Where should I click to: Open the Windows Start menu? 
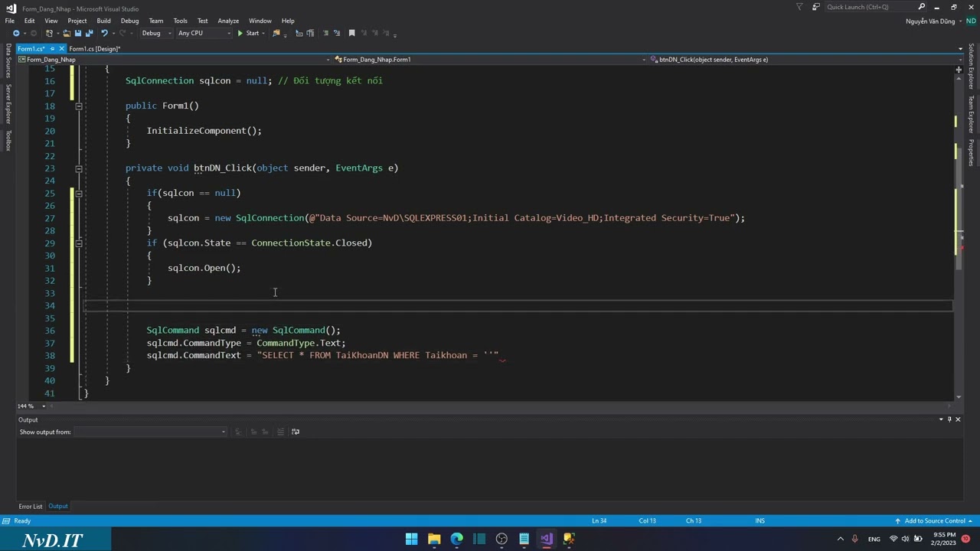[x=411, y=539]
